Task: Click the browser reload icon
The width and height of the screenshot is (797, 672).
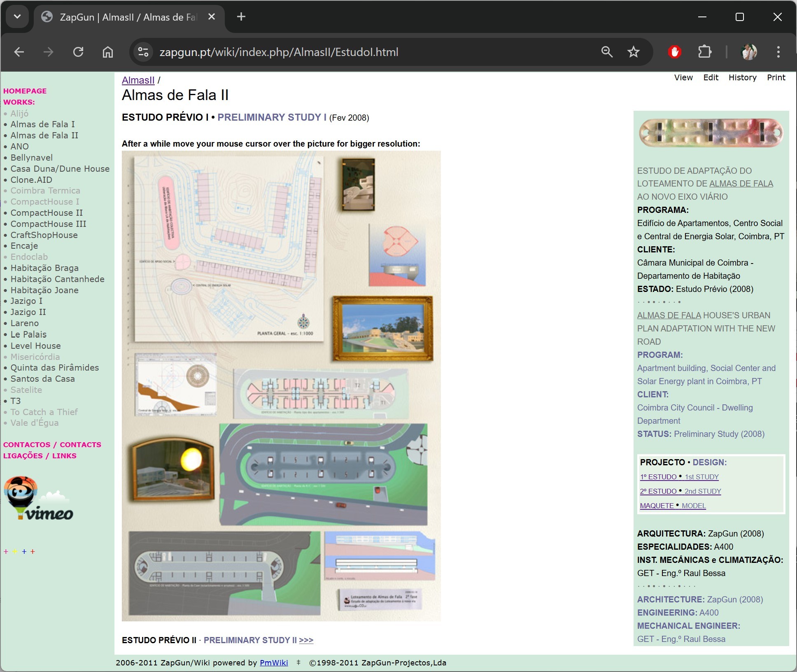Action: click(78, 52)
